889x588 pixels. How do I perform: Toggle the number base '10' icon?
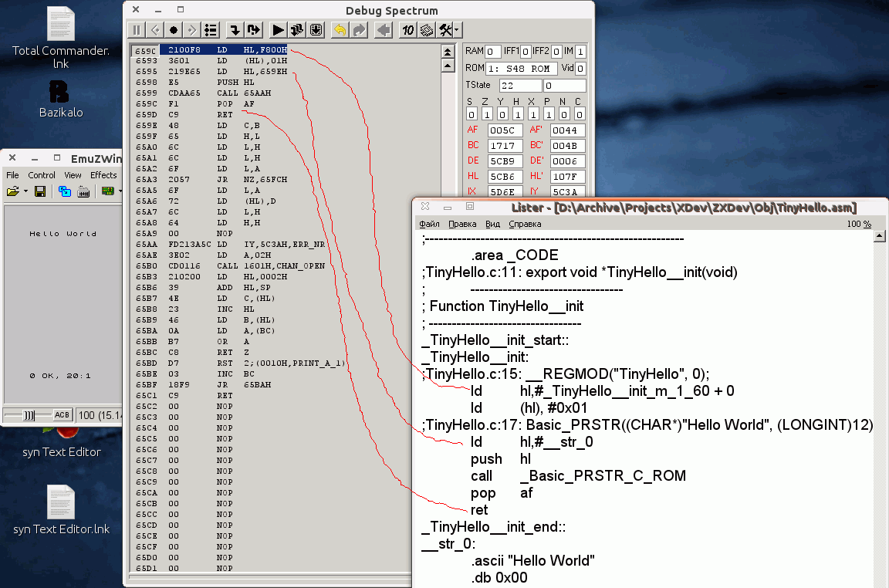click(x=407, y=30)
